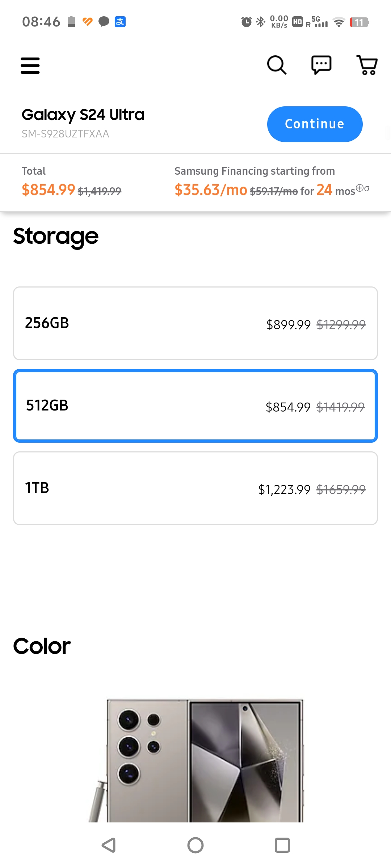Tap the Galaxy S24 Ultra title
The width and height of the screenshot is (391, 868).
pos(83,115)
